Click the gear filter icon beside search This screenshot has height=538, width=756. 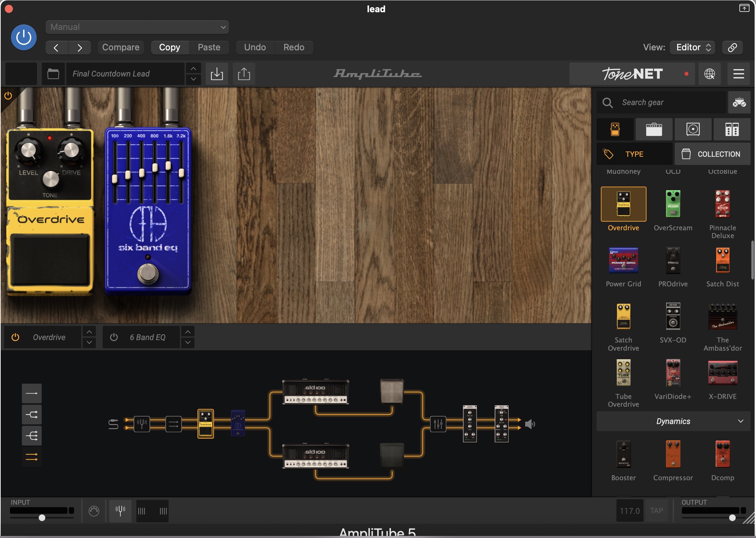pos(739,102)
